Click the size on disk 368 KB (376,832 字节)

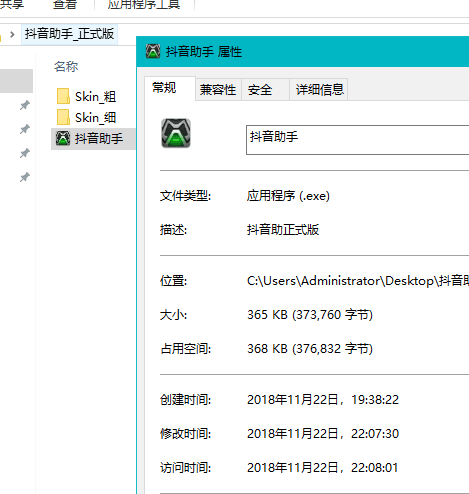pos(310,349)
